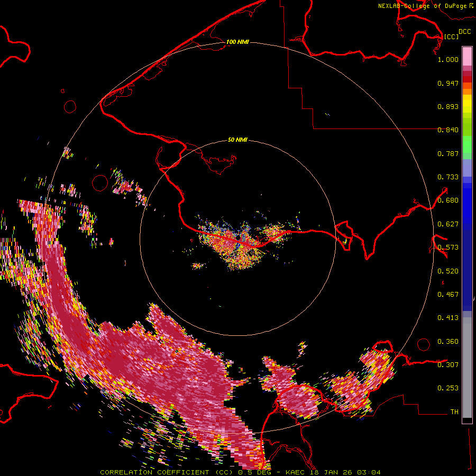Click the 0.520 color scale value
This screenshot has width=476, height=476.
(x=448, y=271)
